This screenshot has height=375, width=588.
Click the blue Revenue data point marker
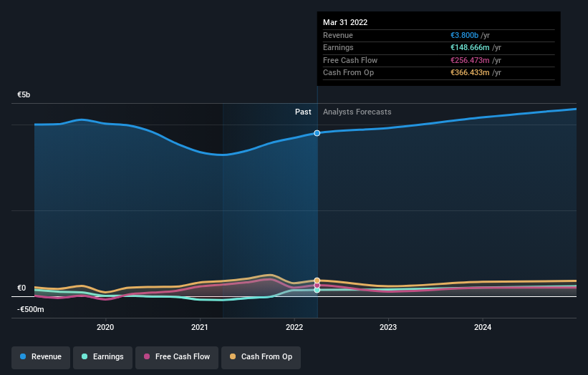point(317,133)
